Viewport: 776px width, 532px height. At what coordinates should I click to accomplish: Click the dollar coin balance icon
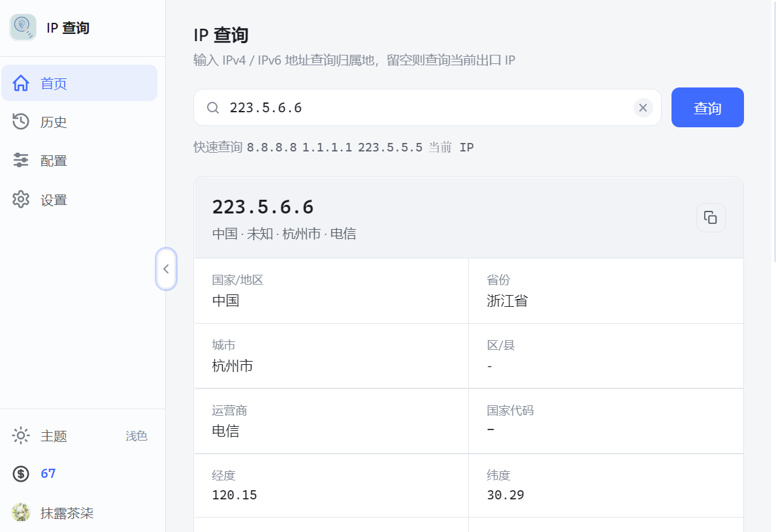point(21,474)
